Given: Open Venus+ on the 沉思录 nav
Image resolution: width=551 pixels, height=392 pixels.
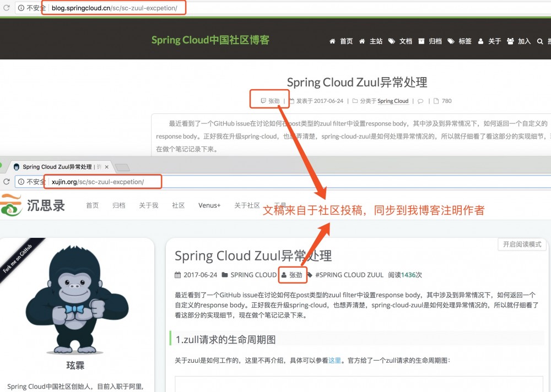Looking at the screenshot, I should coord(209,205).
